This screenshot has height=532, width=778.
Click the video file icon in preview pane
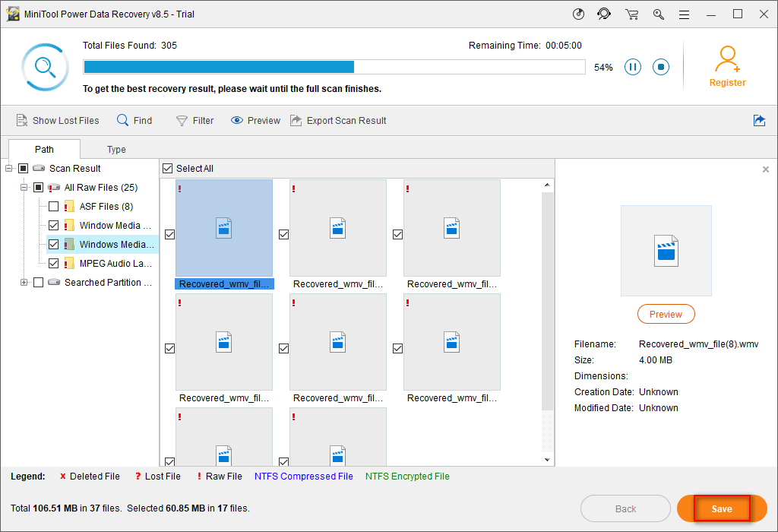point(666,251)
